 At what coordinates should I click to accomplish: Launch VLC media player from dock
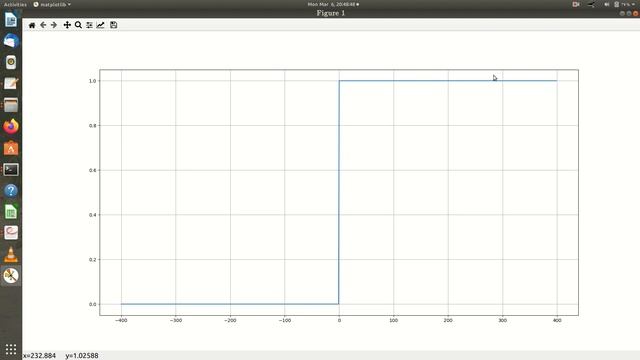click(11, 254)
